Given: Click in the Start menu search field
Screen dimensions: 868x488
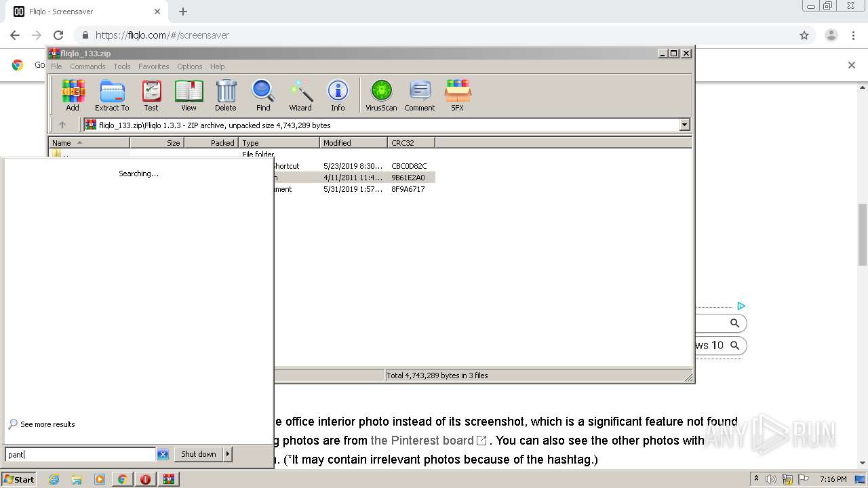Looking at the screenshot, I should (81, 455).
